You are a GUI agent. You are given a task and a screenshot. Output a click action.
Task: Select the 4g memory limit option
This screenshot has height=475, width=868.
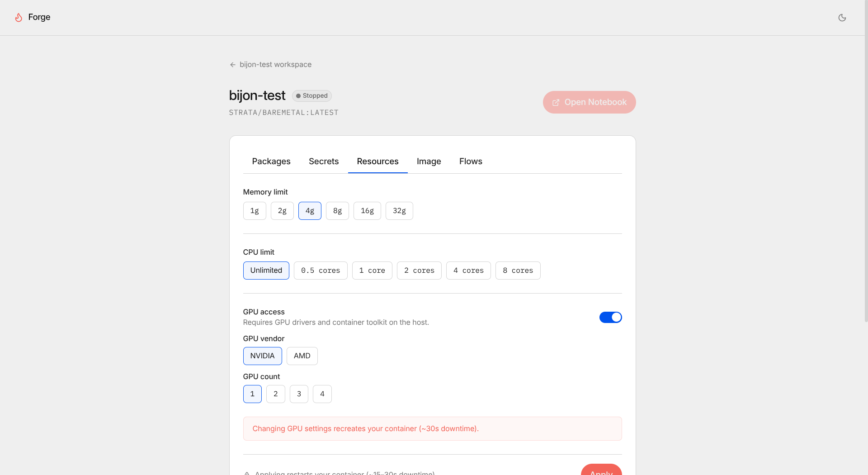pyautogui.click(x=310, y=211)
